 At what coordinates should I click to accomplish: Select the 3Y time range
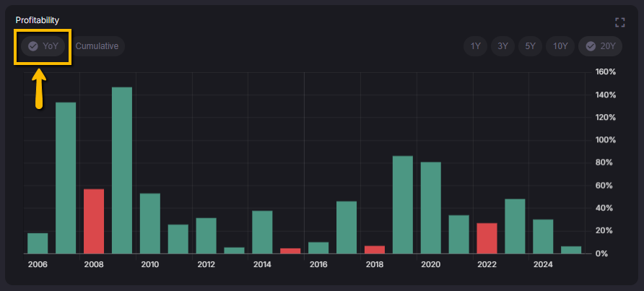502,46
